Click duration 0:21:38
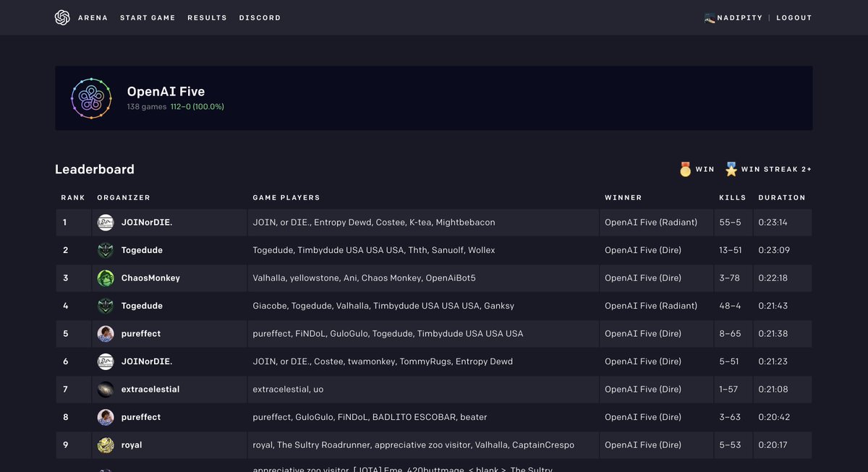This screenshot has width=868, height=472. click(x=773, y=334)
